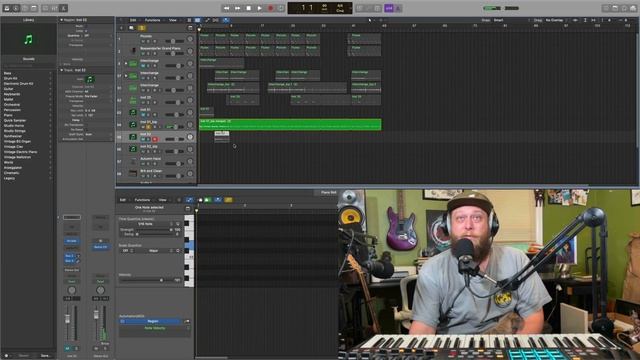Open the Piano Roll editor Edit menu
The height and width of the screenshot is (360, 640).
pyautogui.click(x=122, y=200)
